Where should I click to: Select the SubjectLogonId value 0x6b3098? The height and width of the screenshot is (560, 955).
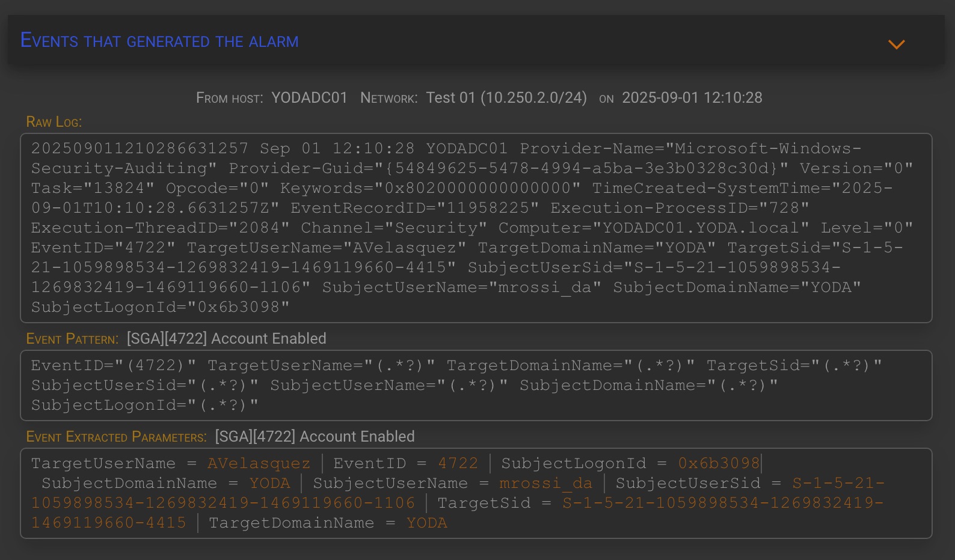(x=719, y=463)
